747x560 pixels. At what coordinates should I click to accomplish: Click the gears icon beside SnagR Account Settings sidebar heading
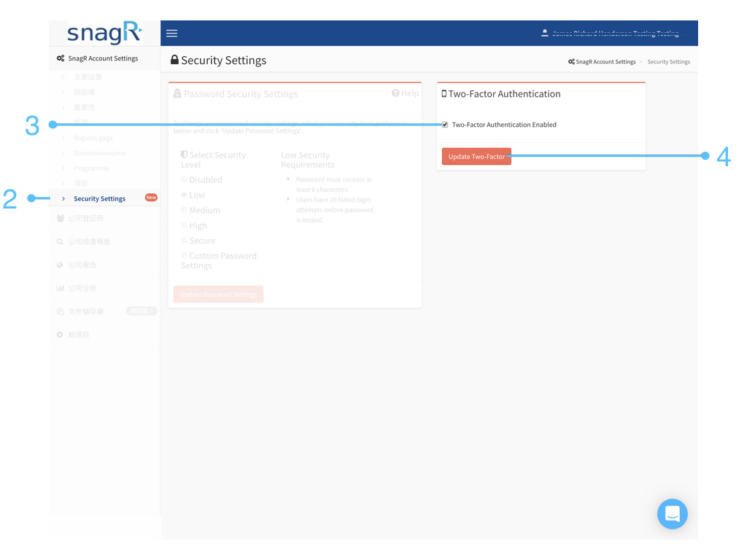tap(61, 58)
